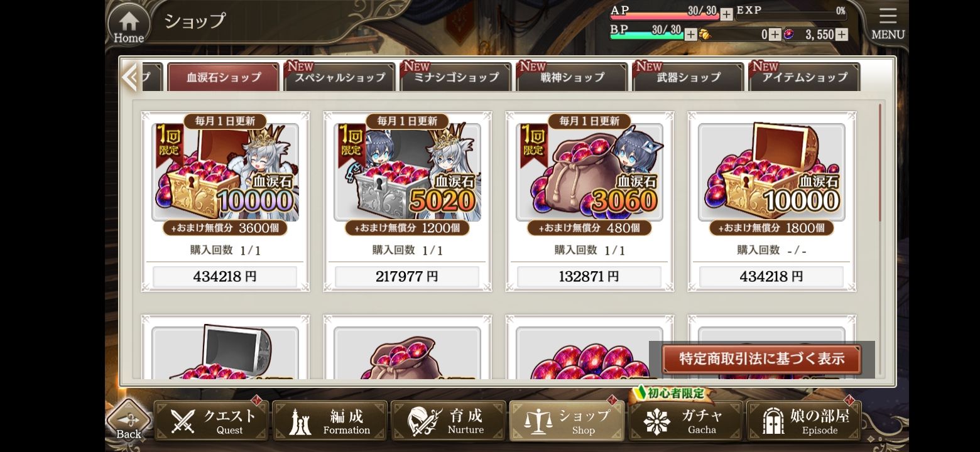
Task: Select unlimited 10000 血涙石 chest thumbnail
Action: [x=771, y=172]
